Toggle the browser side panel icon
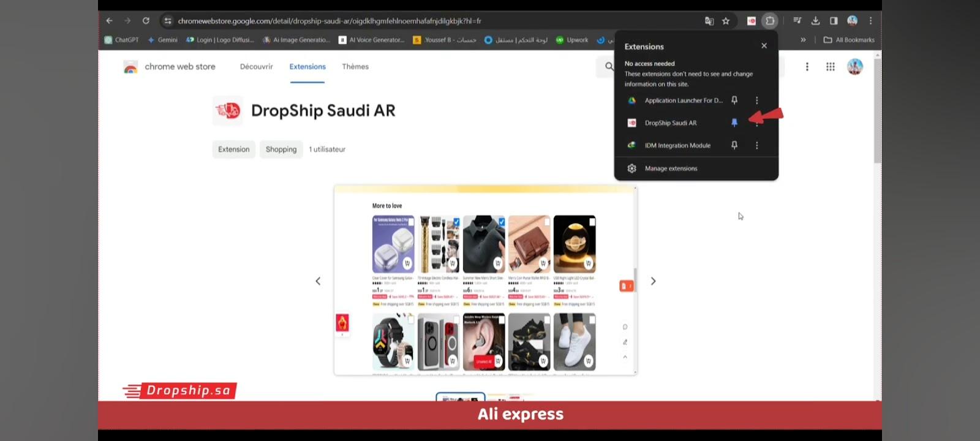 pyautogui.click(x=834, y=21)
